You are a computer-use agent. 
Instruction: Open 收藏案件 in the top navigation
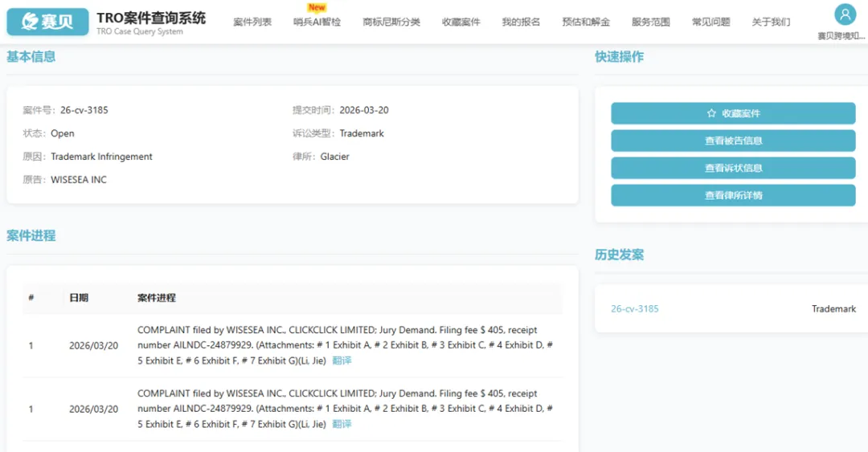pos(461,22)
